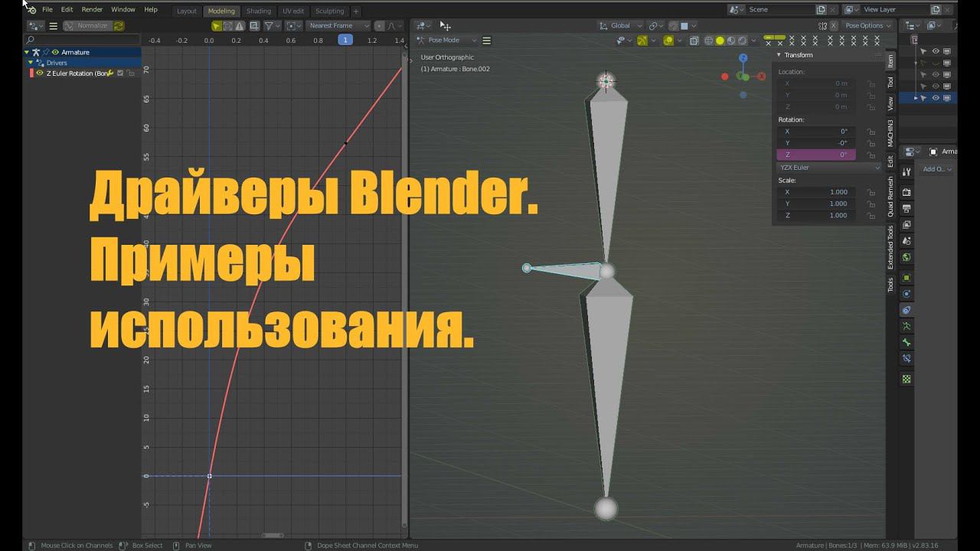
Task: Open the World properties globe icon
Action: pos(906,257)
